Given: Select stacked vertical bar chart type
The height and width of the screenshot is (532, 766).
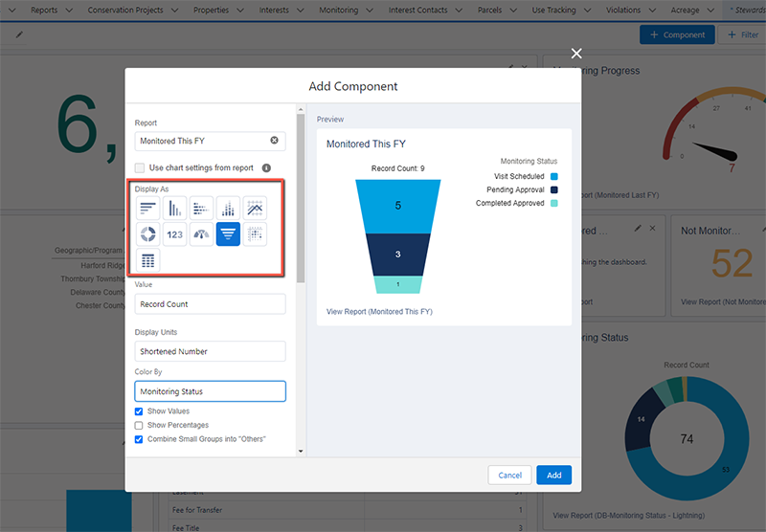Looking at the screenshot, I should coord(228,209).
